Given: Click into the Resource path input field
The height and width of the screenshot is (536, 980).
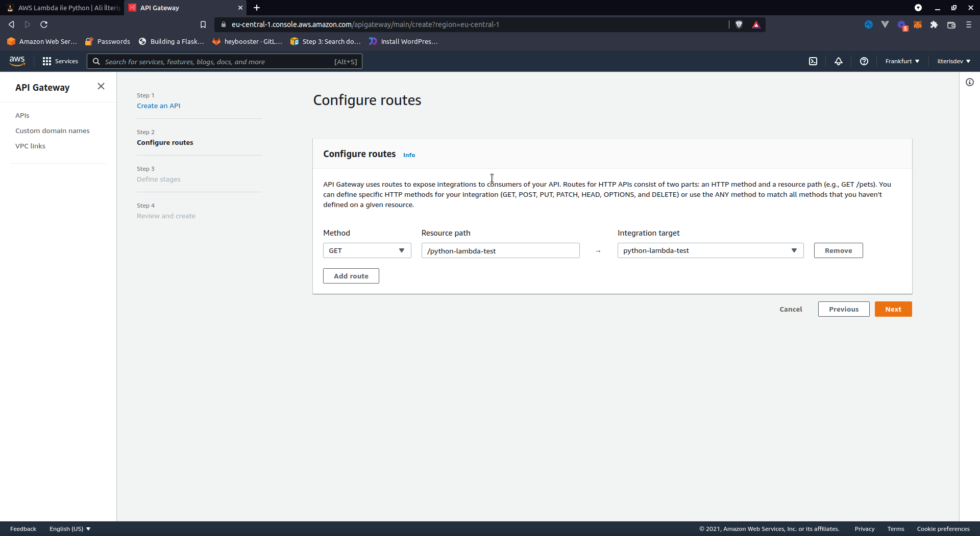Looking at the screenshot, I should [500, 250].
